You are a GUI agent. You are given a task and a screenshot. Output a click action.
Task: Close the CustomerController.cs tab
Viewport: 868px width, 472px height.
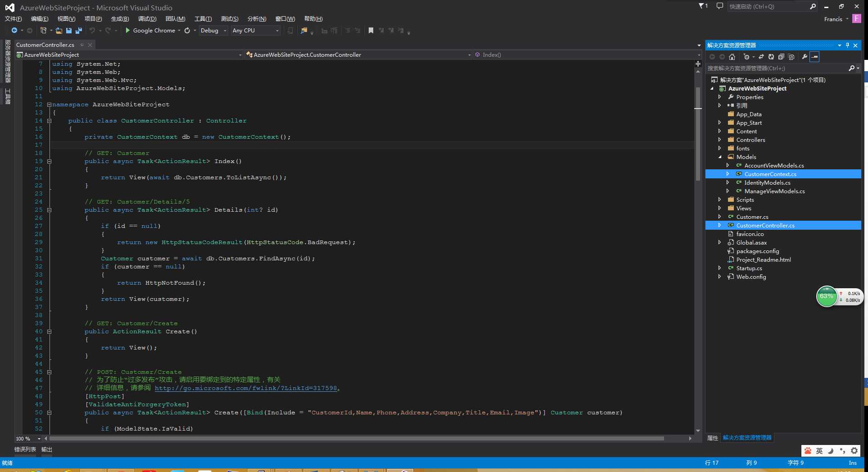(90, 45)
